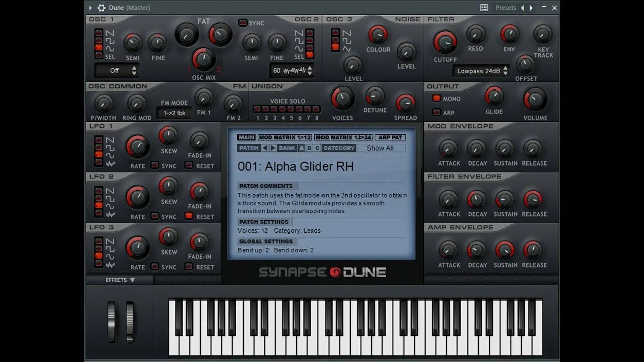
Task: Select OSC 1 sawtooth waveform
Action: 99,33
